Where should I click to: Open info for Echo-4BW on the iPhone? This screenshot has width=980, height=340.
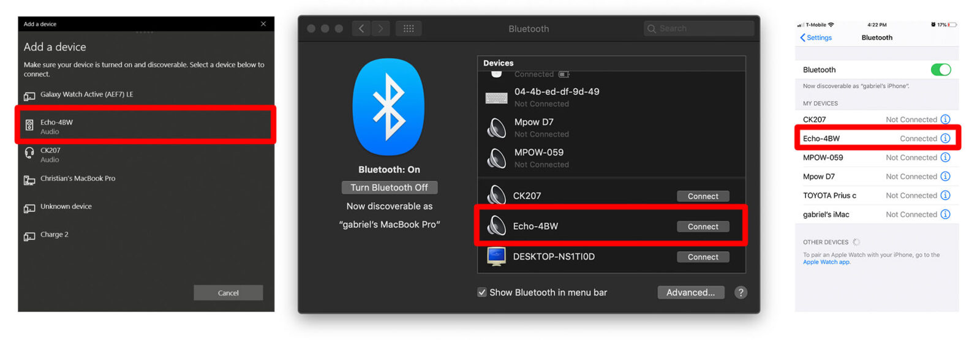[946, 138]
